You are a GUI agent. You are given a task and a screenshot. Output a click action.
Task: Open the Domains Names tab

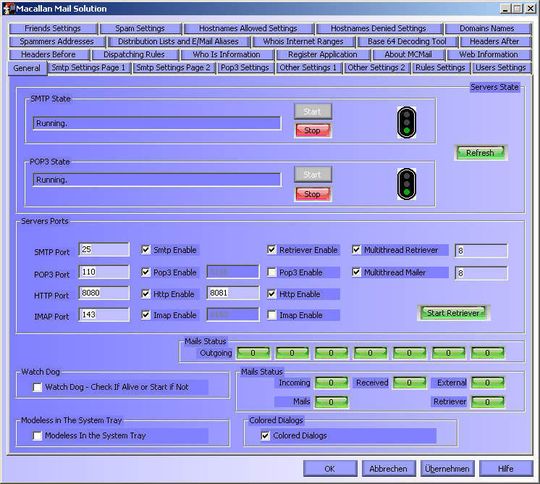(487, 28)
